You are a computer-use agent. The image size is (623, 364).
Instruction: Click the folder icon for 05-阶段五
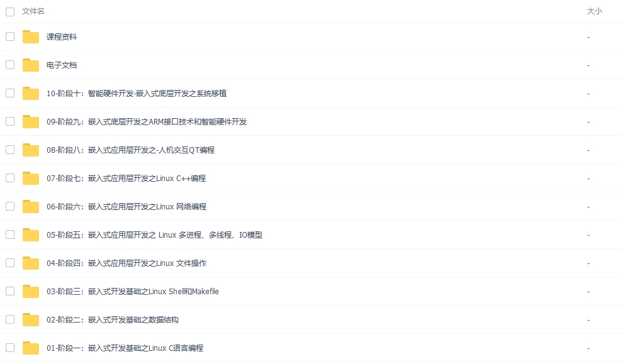click(x=31, y=235)
